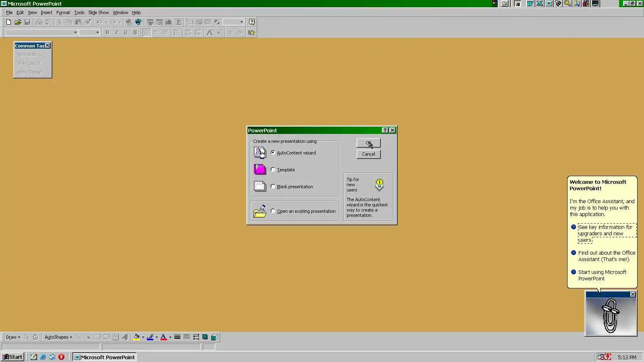Screen dimensions: 644x362
Task: Click the red Opera quick launch icon
Action: point(61,357)
